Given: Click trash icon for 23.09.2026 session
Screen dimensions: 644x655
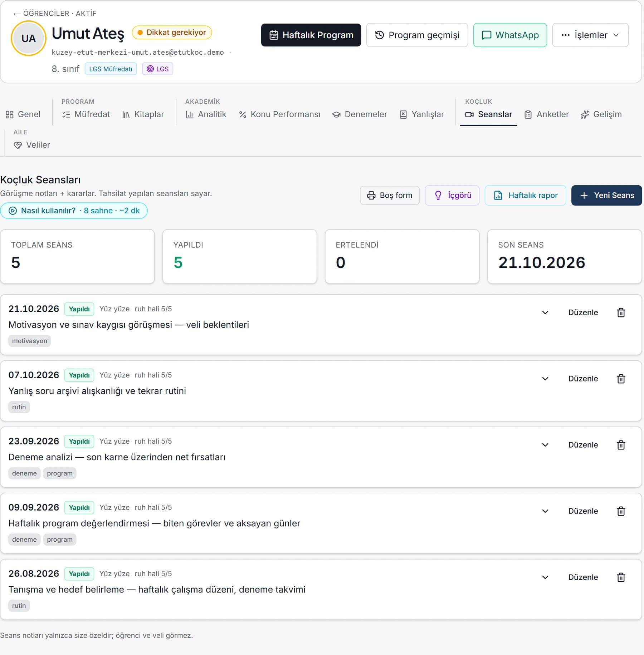Looking at the screenshot, I should (621, 445).
